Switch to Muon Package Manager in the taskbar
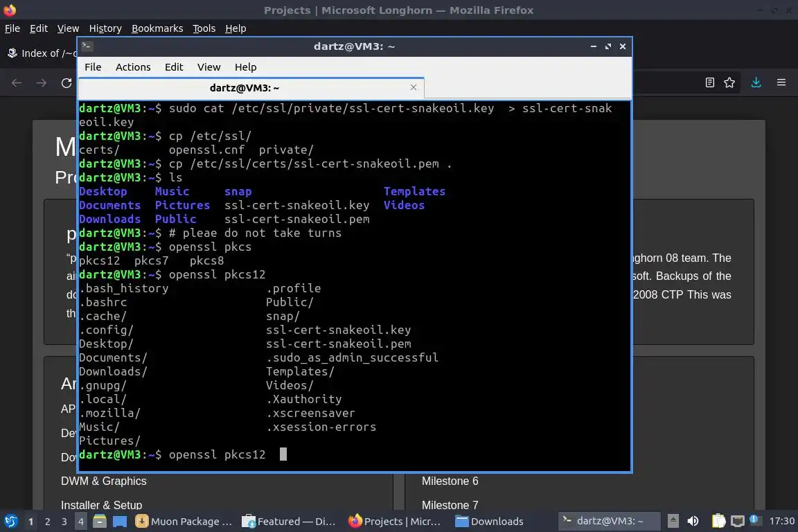 (184, 522)
